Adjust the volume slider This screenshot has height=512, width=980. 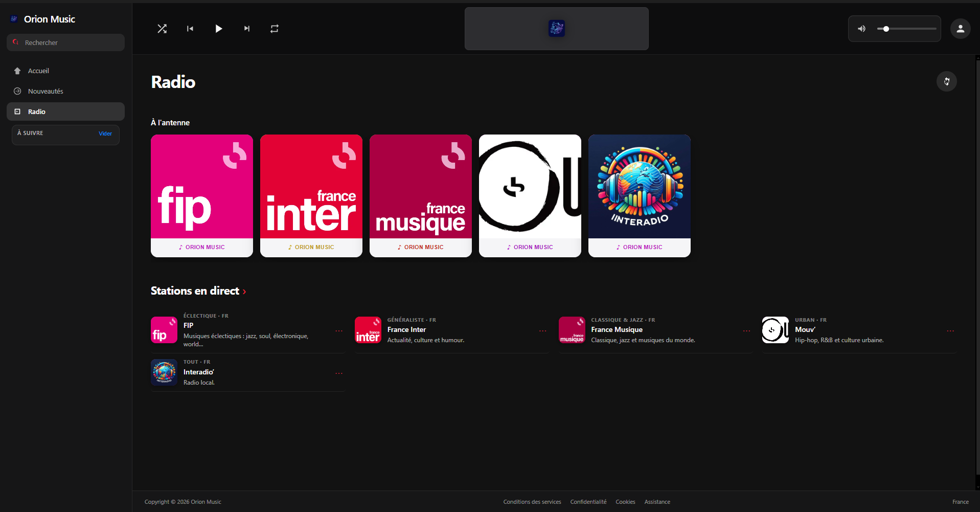[906, 29]
